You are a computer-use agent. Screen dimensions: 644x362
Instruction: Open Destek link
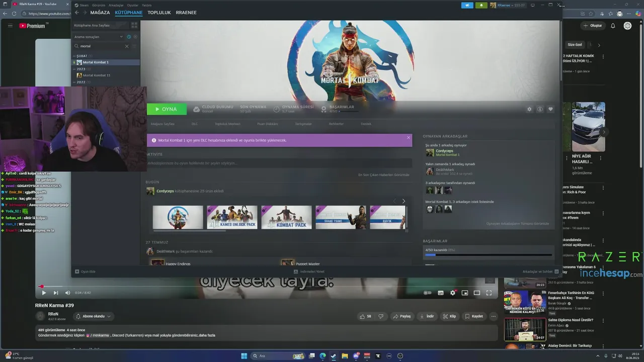366,124
